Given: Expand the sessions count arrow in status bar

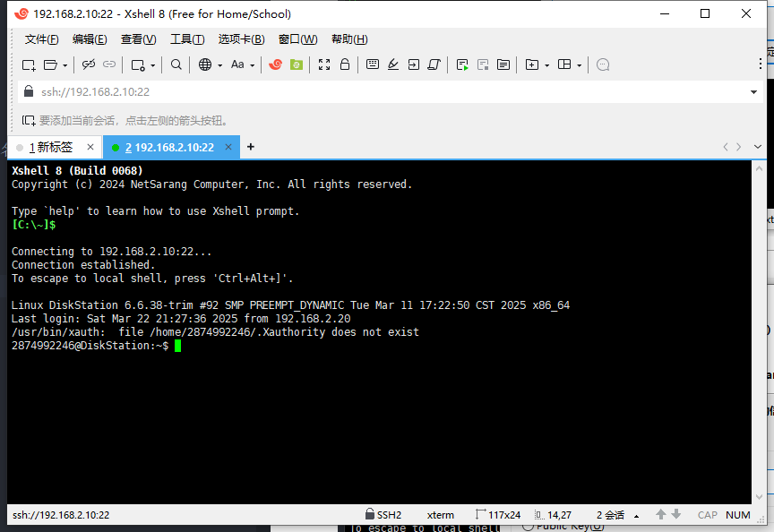Looking at the screenshot, I should coord(636,515).
